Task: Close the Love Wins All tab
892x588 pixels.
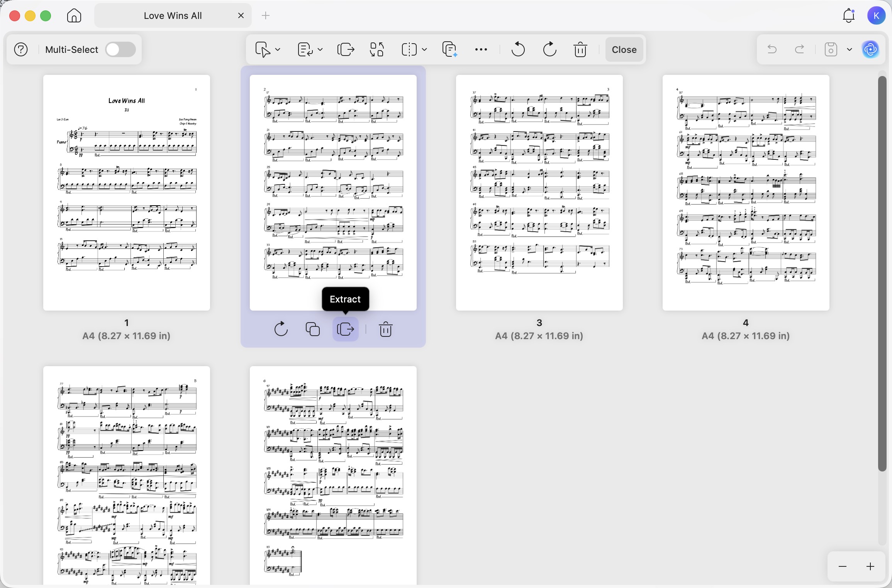Action: click(241, 15)
